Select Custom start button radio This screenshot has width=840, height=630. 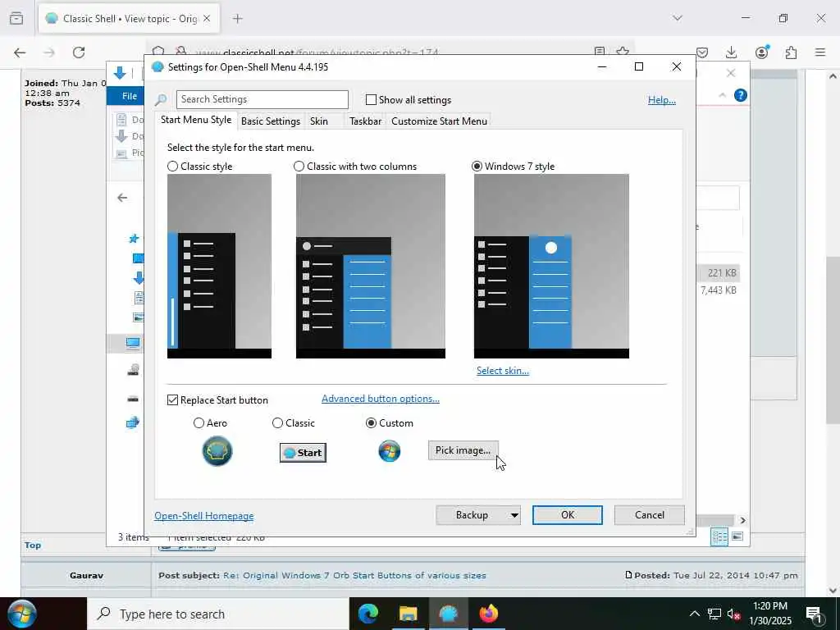[x=371, y=423]
